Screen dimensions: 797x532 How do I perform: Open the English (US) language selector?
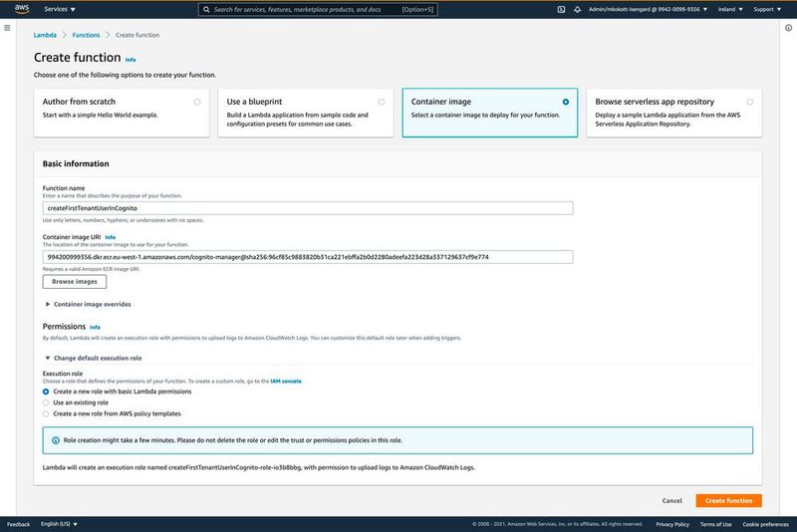[x=59, y=524]
